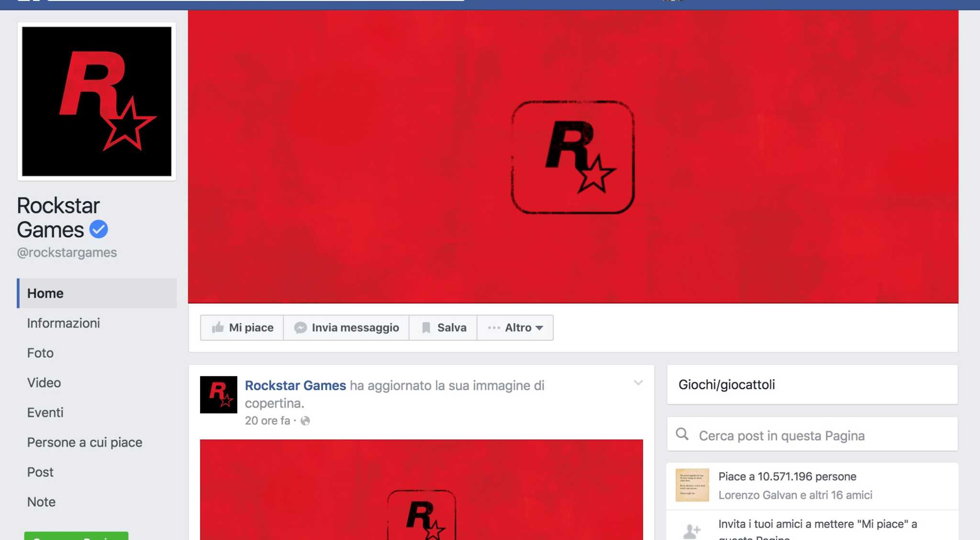Open the Informazioni section
The width and height of the screenshot is (980, 540).
(x=63, y=323)
